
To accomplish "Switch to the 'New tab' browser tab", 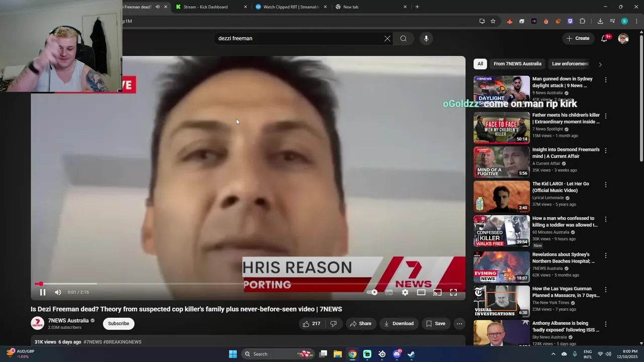I will [371, 7].
